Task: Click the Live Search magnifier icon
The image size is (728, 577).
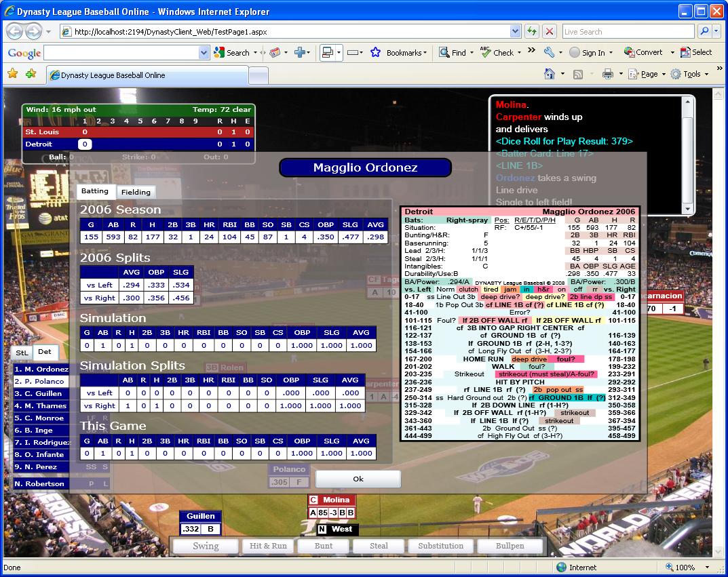Action: point(705,32)
